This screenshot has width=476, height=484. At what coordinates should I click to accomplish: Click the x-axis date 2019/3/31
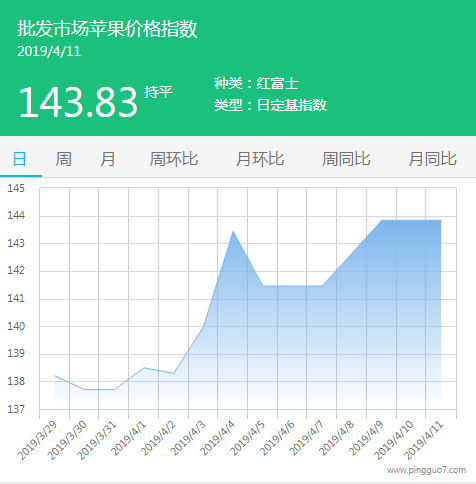click(97, 440)
